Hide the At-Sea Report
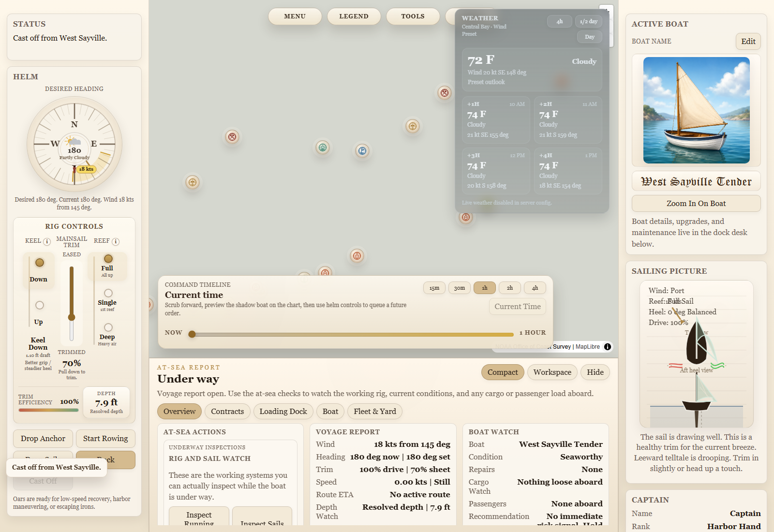Viewport: 774px width, 532px height. pos(595,372)
